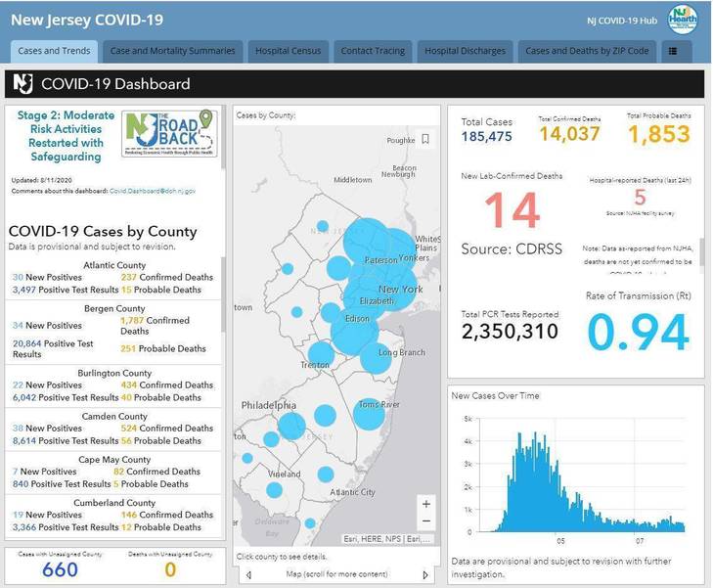713x588 pixels.
Task: Select the Contact Tracing tab
Action: (374, 51)
